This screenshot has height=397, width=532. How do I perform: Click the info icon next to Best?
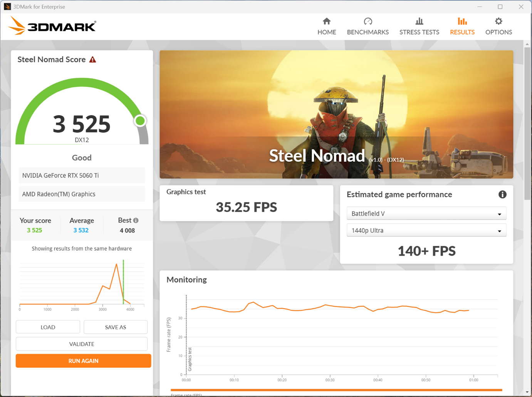click(136, 220)
